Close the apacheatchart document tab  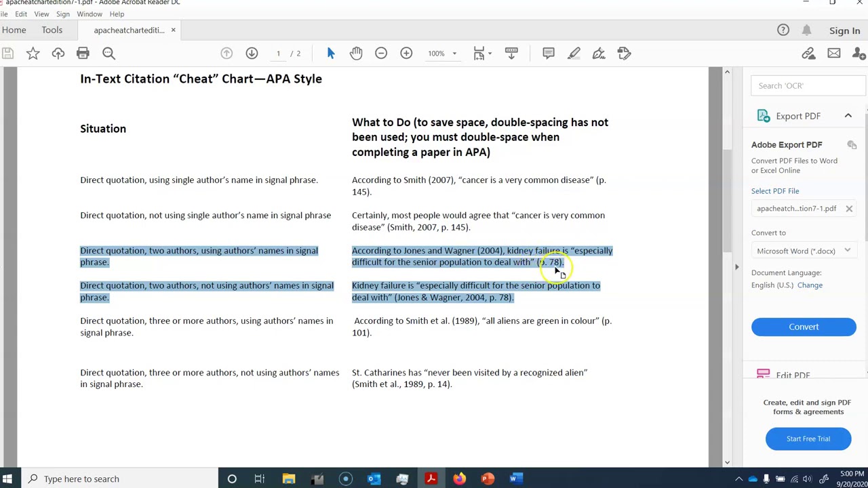[x=173, y=30]
